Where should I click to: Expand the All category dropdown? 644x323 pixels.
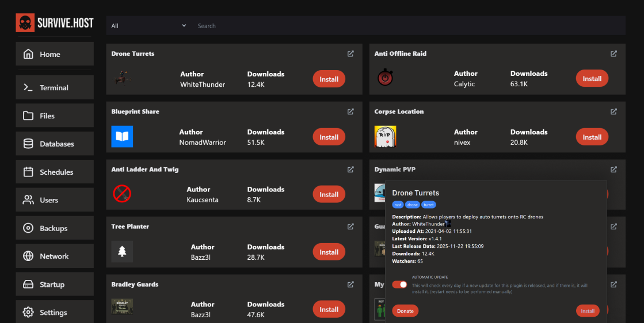pos(149,26)
